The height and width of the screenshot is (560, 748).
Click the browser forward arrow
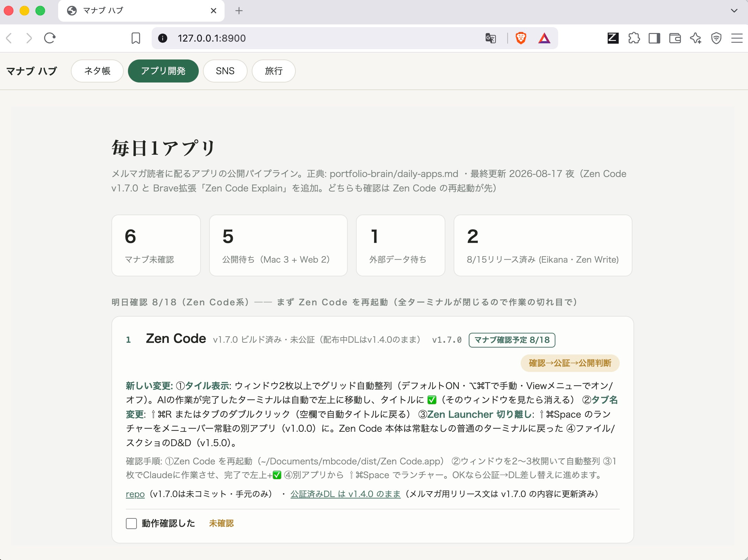coord(29,38)
